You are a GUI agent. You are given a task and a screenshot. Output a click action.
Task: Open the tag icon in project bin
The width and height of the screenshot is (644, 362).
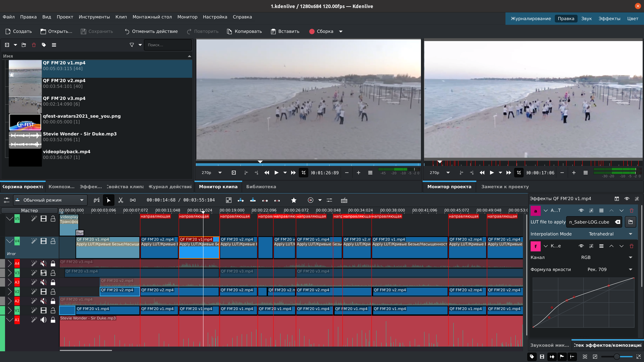[44, 45]
